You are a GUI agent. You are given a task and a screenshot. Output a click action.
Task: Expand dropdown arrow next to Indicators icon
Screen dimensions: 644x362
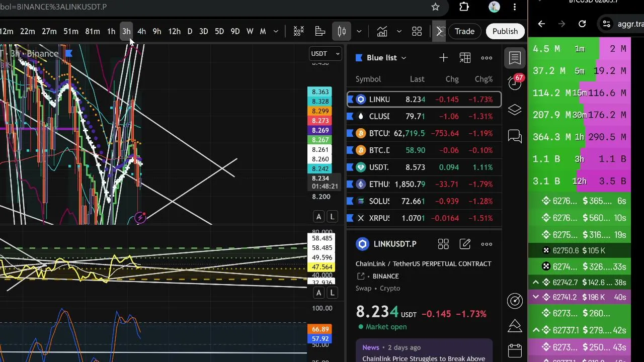click(399, 31)
